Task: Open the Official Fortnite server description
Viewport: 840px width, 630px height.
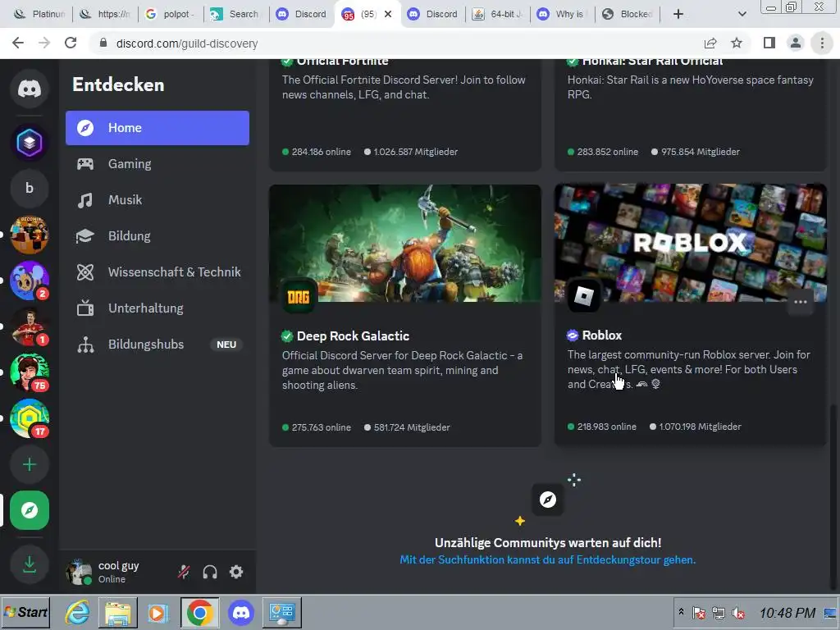Action: [404, 87]
